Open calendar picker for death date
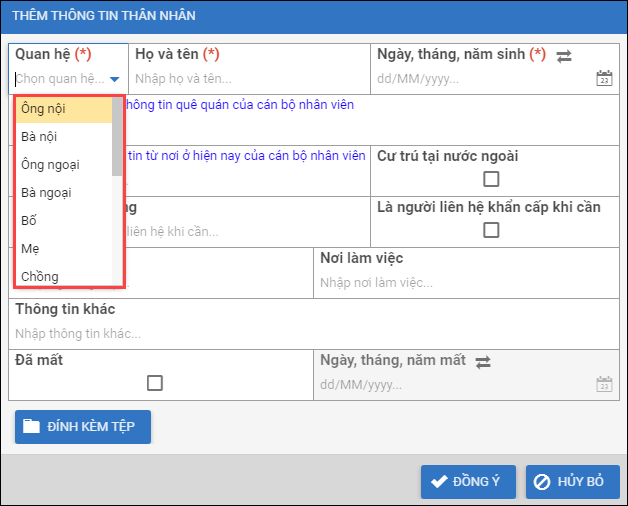This screenshot has width=628, height=506. (603, 384)
